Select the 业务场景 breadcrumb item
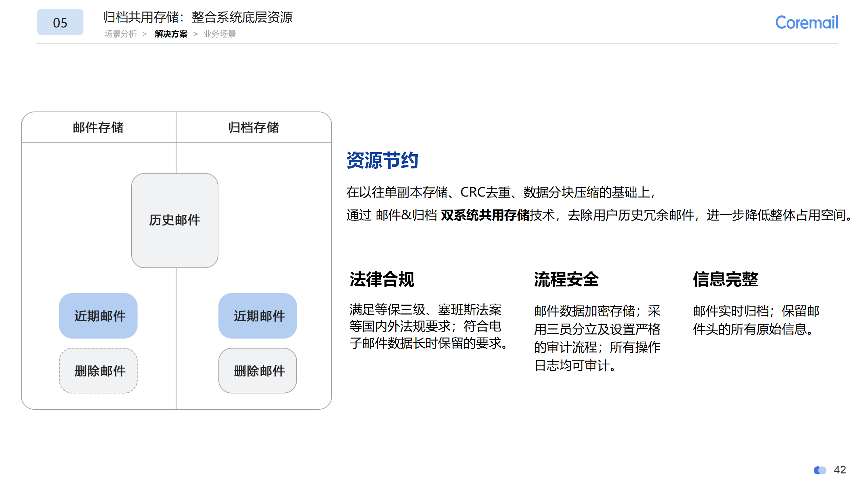868x488 pixels. [x=219, y=34]
